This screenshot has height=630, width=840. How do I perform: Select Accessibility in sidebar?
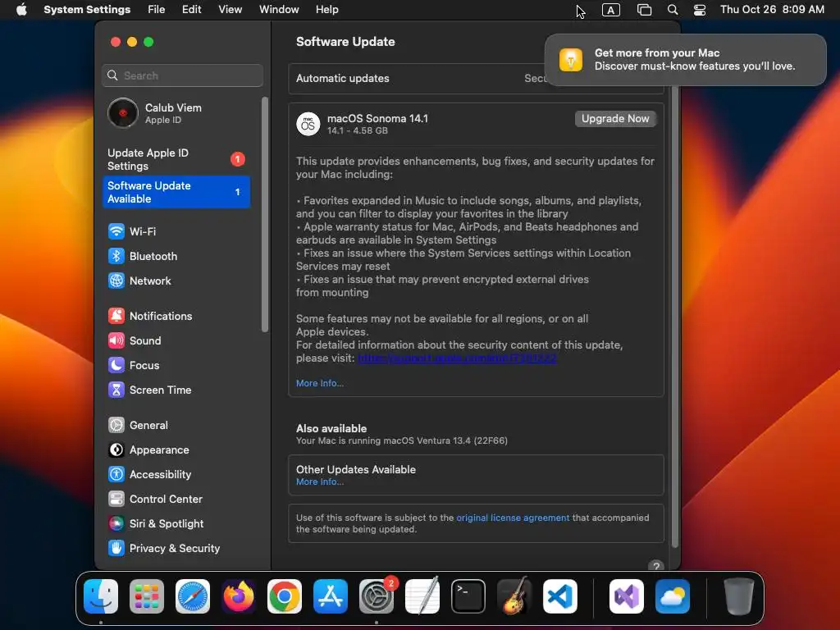[149, 475]
